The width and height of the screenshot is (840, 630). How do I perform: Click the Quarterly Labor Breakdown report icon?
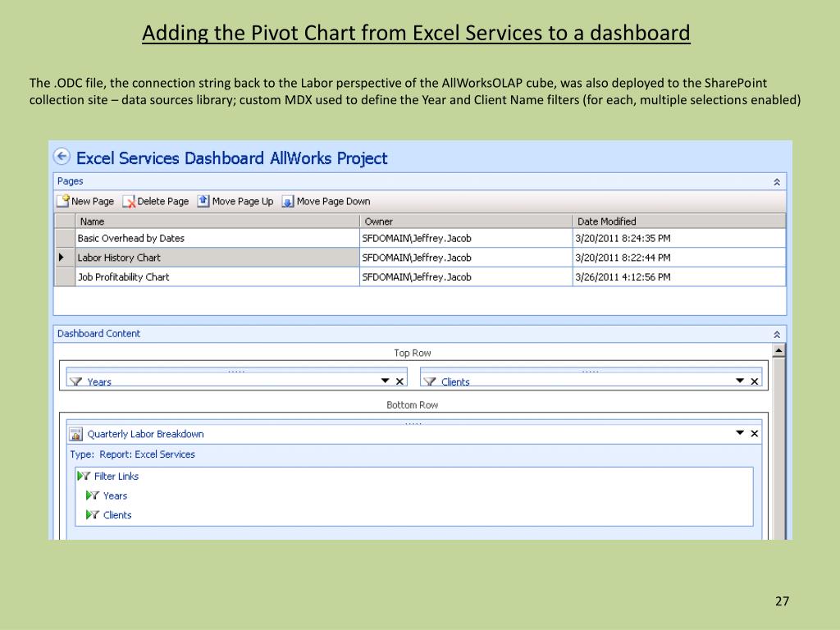[76, 434]
